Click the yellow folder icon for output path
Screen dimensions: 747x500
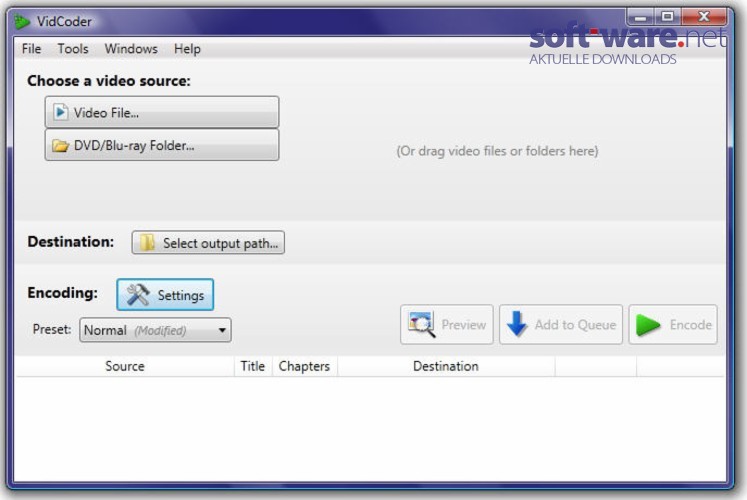pos(147,243)
